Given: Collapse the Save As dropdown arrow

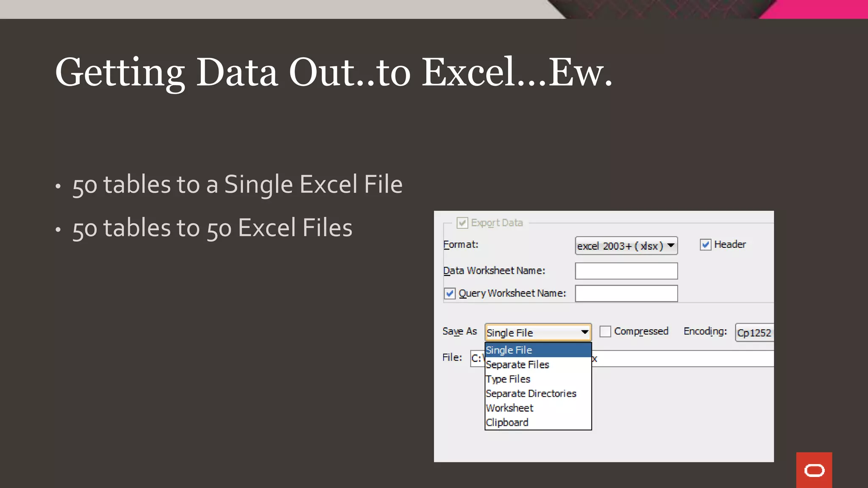Looking at the screenshot, I should pos(584,332).
